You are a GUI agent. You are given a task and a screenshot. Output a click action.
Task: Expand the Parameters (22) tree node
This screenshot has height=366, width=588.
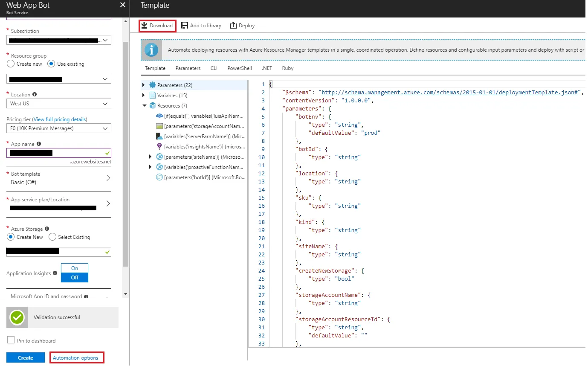click(x=144, y=85)
